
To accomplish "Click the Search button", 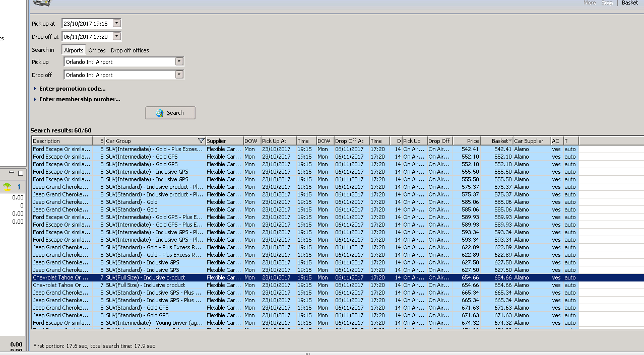I will tap(170, 113).
